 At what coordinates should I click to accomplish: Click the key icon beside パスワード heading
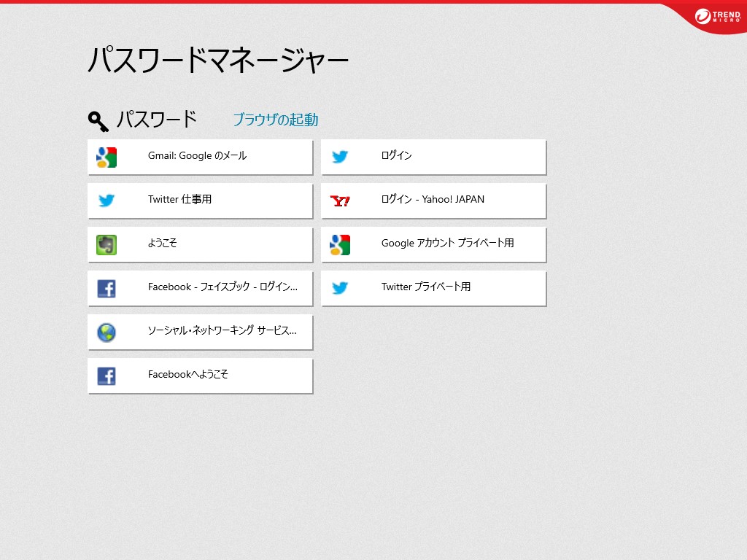click(x=98, y=121)
